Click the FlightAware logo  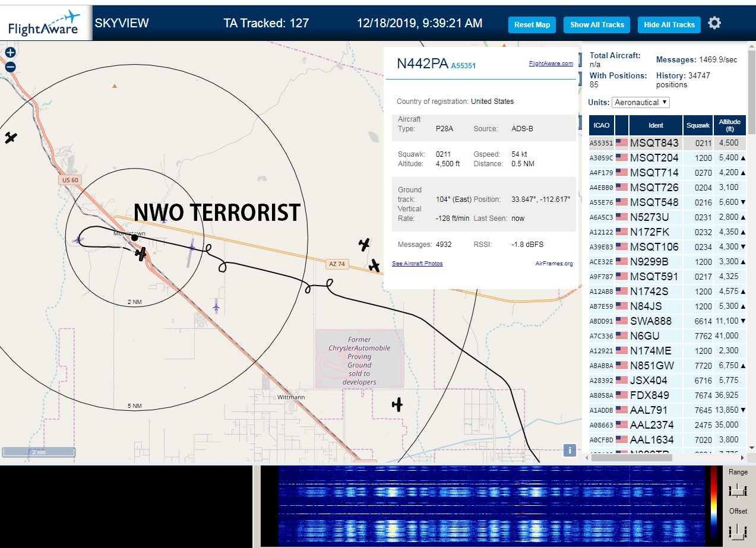coord(46,23)
